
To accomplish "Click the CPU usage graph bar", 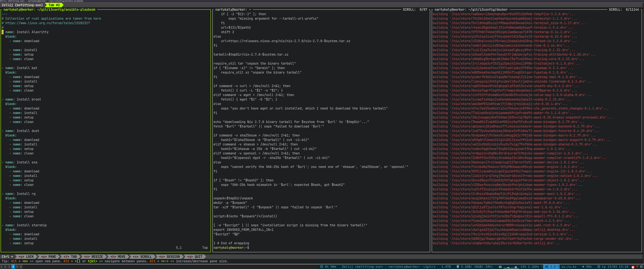I will click(x=511, y=267).
